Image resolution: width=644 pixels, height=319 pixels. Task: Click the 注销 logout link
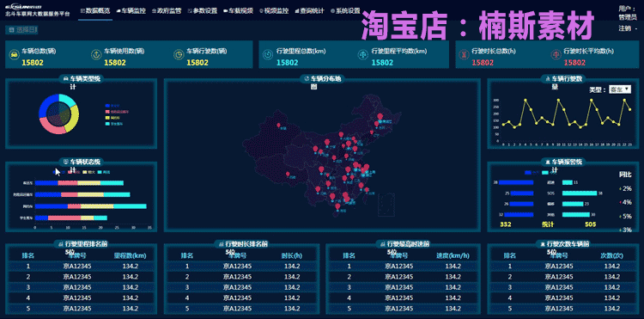point(625,28)
